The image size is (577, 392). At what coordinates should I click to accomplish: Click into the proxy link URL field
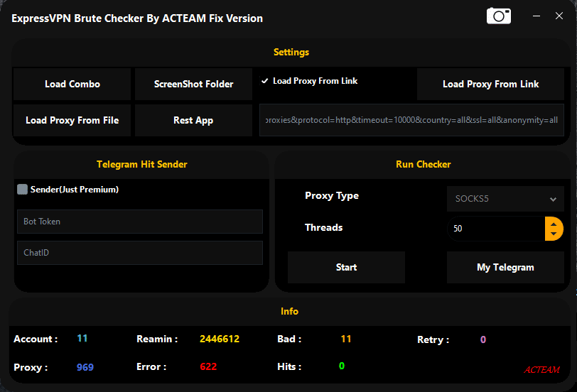point(411,120)
